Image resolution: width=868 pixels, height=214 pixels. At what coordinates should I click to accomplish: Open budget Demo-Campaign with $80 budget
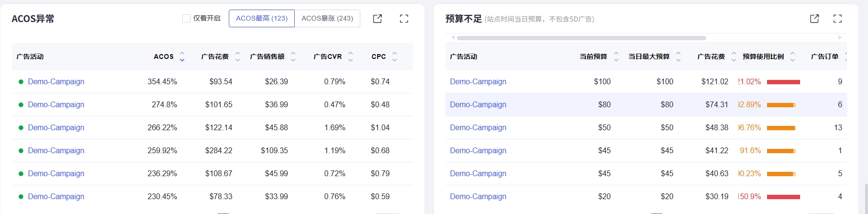pyautogui.click(x=478, y=104)
